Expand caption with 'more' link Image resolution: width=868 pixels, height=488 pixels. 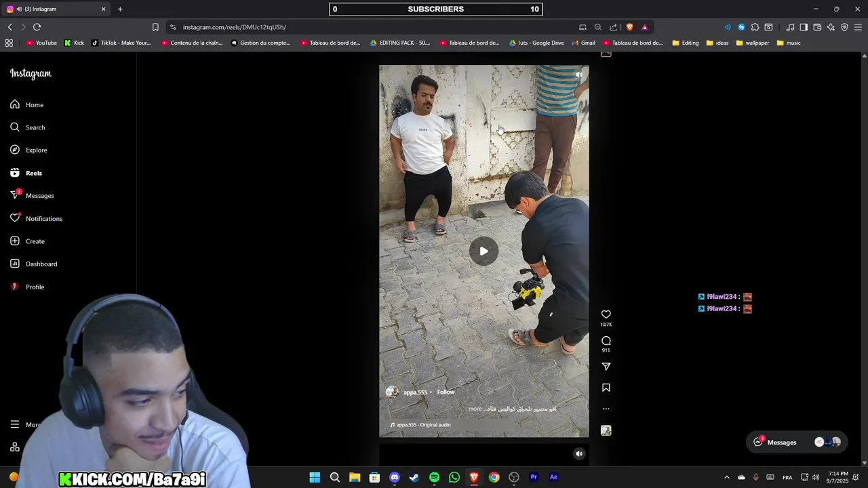click(475, 409)
